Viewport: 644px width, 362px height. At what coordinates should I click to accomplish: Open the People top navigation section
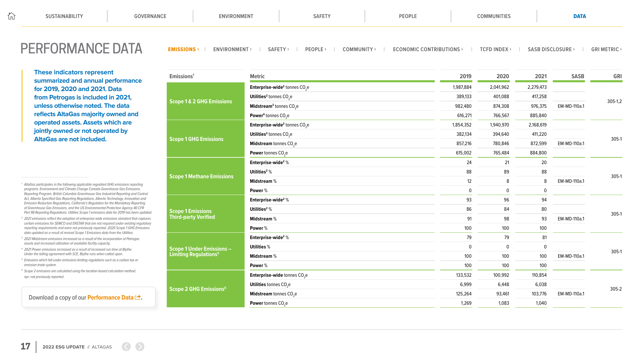click(408, 16)
